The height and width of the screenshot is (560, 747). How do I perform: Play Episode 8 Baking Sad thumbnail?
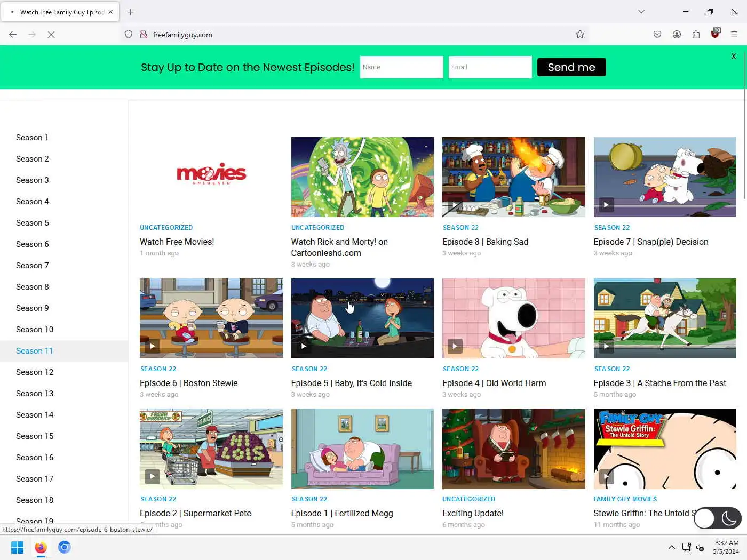(x=514, y=177)
